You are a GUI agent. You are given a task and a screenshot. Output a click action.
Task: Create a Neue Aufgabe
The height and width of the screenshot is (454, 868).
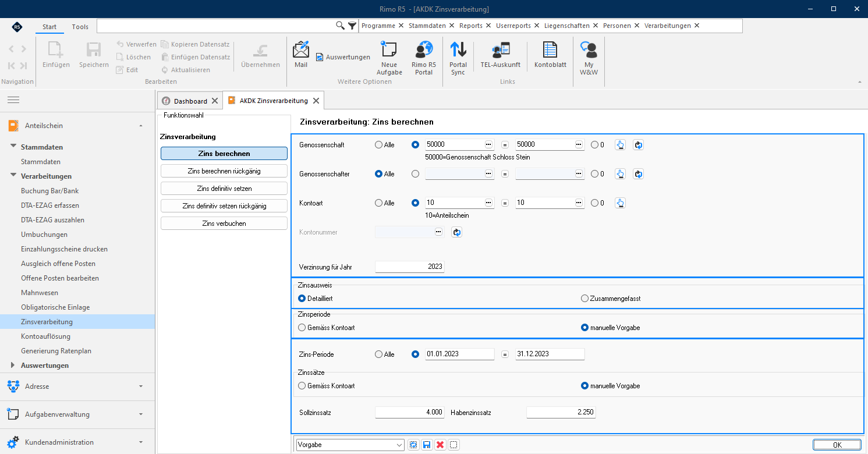tap(389, 58)
